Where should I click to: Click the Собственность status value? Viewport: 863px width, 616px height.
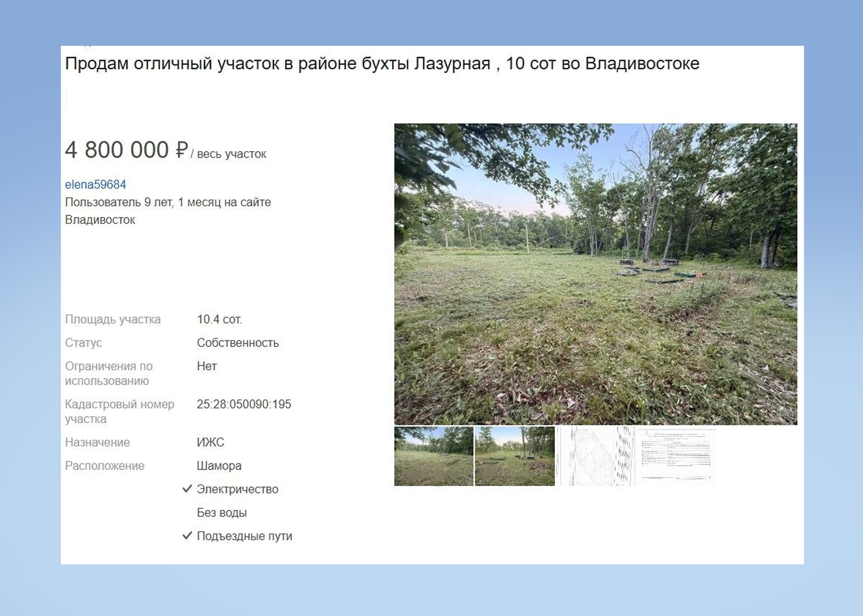(238, 343)
